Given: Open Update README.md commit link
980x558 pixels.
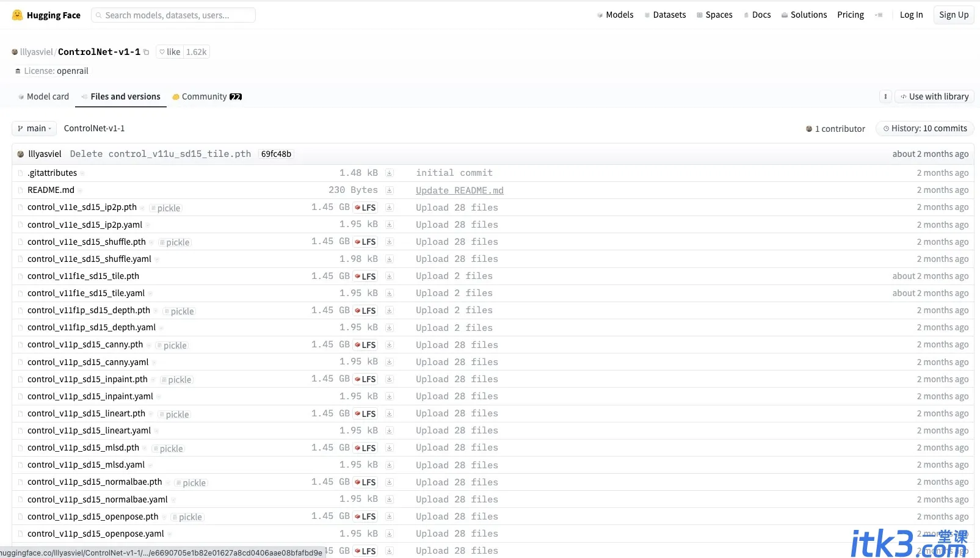Looking at the screenshot, I should tap(460, 190).
